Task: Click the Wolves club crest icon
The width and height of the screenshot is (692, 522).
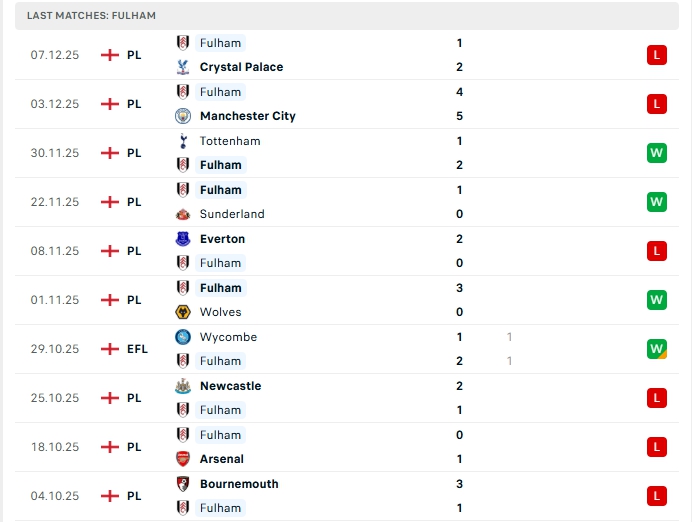Action: pyautogui.click(x=183, y=312)
